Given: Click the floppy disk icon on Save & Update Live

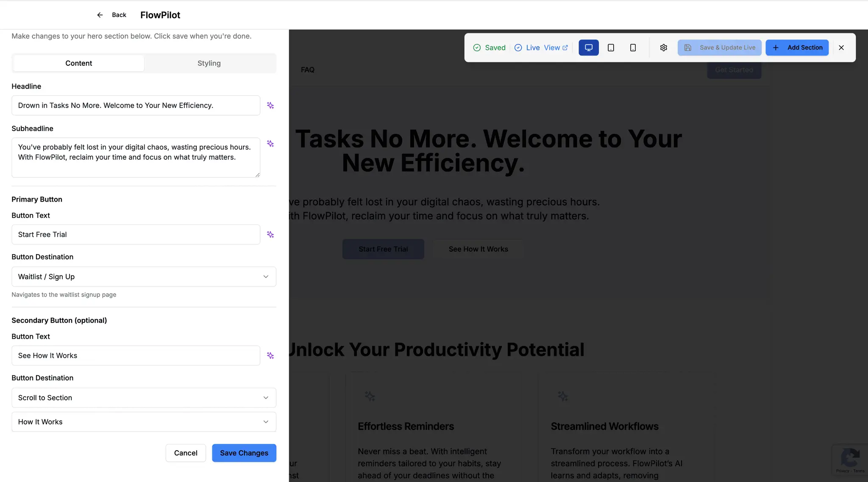Looking at the screenshot, I should point(688,47).
